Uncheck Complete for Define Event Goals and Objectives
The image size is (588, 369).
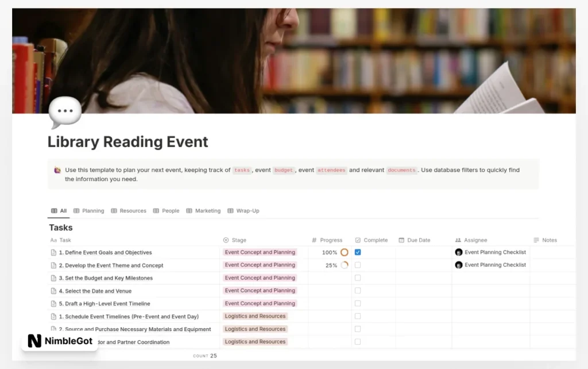tap(358, 252)
